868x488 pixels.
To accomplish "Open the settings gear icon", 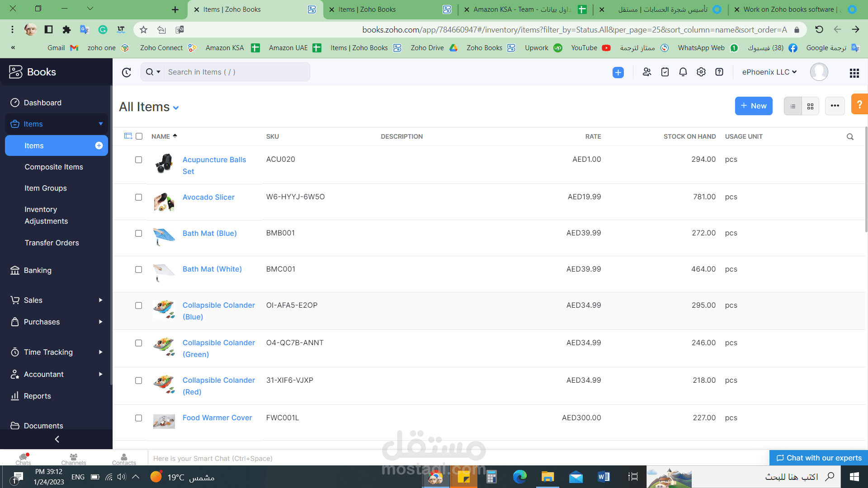I will 701,72.
